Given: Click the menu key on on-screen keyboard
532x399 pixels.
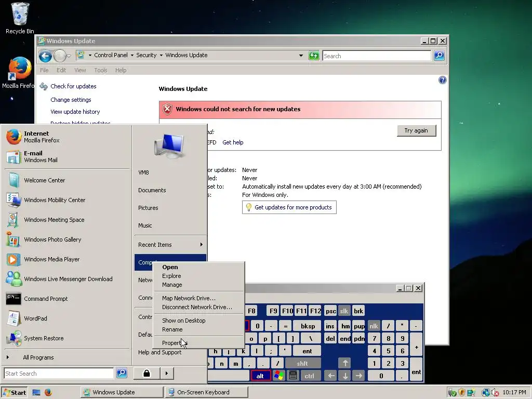Looking at the screenshot, I should [293, 376].
